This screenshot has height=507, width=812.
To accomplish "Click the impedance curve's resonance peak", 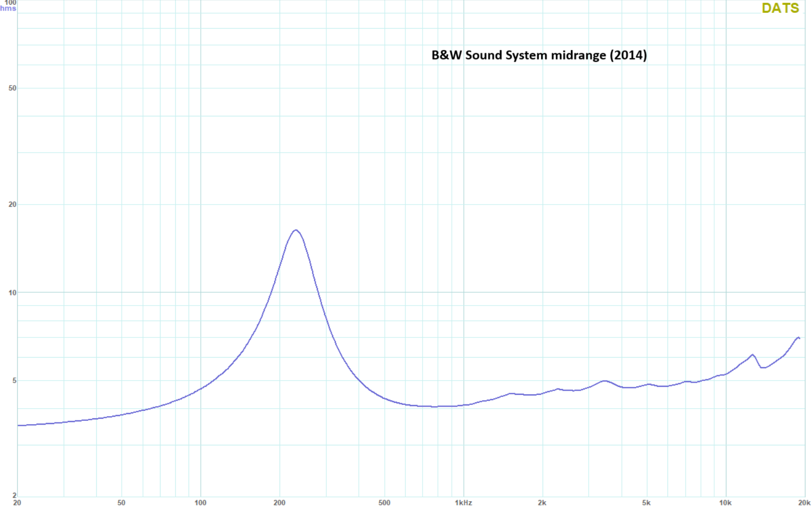I will pyautogui.click(x=296, y=230).
